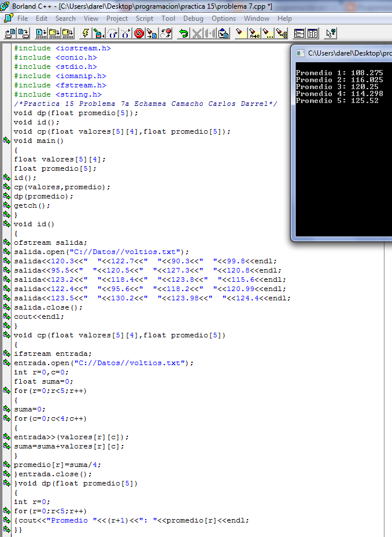
Task: Open the Project menu
Action: click(117, 19)
